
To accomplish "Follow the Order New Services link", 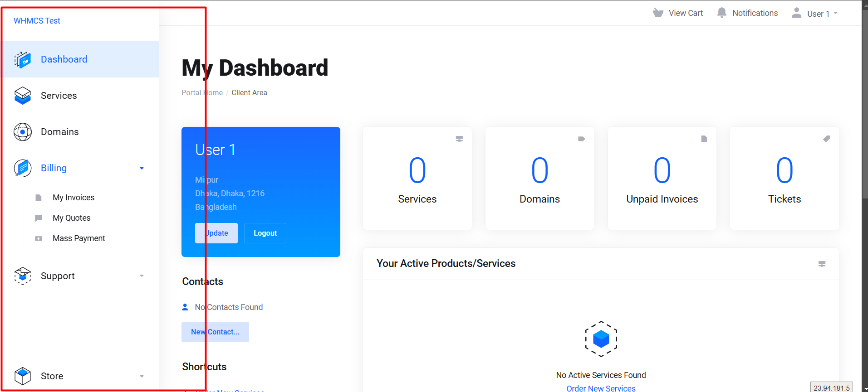I will [601, 388].
